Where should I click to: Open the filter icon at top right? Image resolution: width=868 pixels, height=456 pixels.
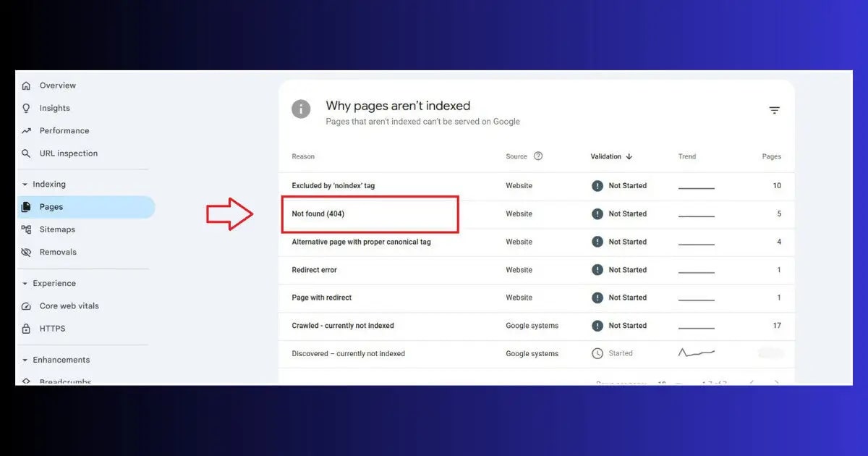coord(774,110)
